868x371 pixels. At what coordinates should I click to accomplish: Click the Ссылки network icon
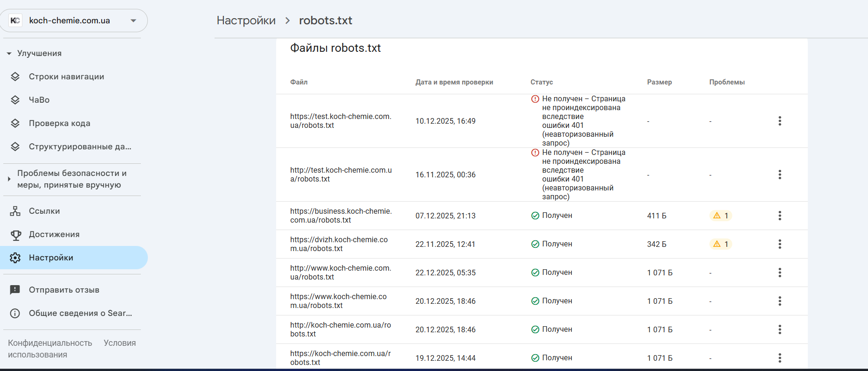(15, 211)
